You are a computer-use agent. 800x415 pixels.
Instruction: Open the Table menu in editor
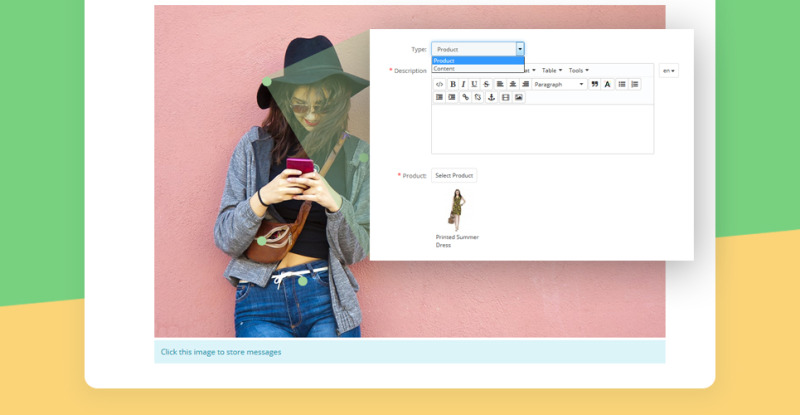(x=552, y=70)
